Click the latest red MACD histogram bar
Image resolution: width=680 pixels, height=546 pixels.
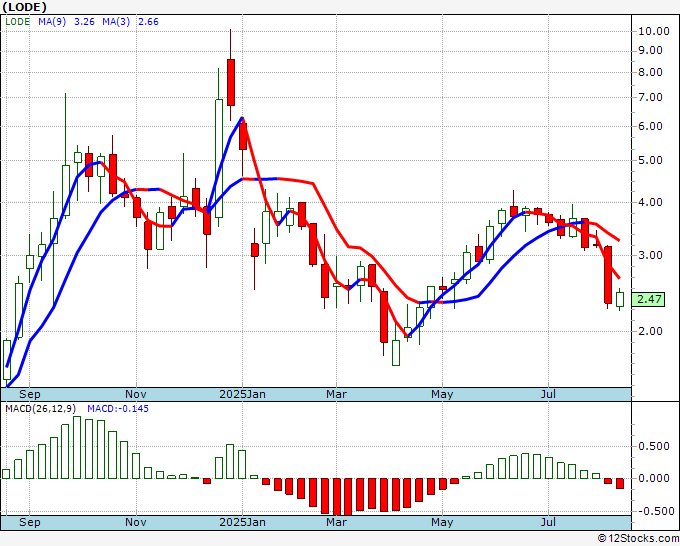point(620,484)
